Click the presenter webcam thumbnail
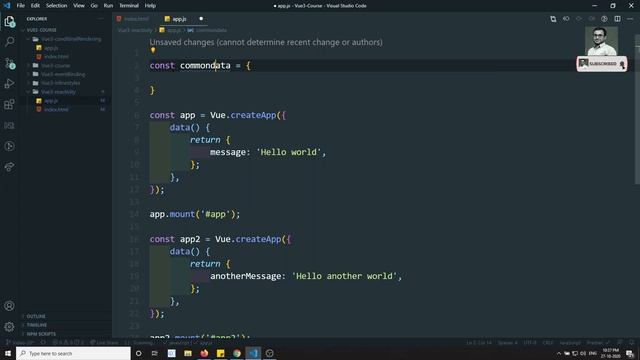The image size is (640, 360). [601, 41]
